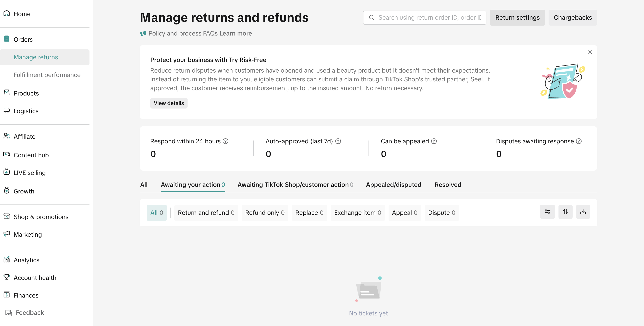Focus the return order ID search field
The width and height of the screenshot is (644, 326).
click(424, 17)
